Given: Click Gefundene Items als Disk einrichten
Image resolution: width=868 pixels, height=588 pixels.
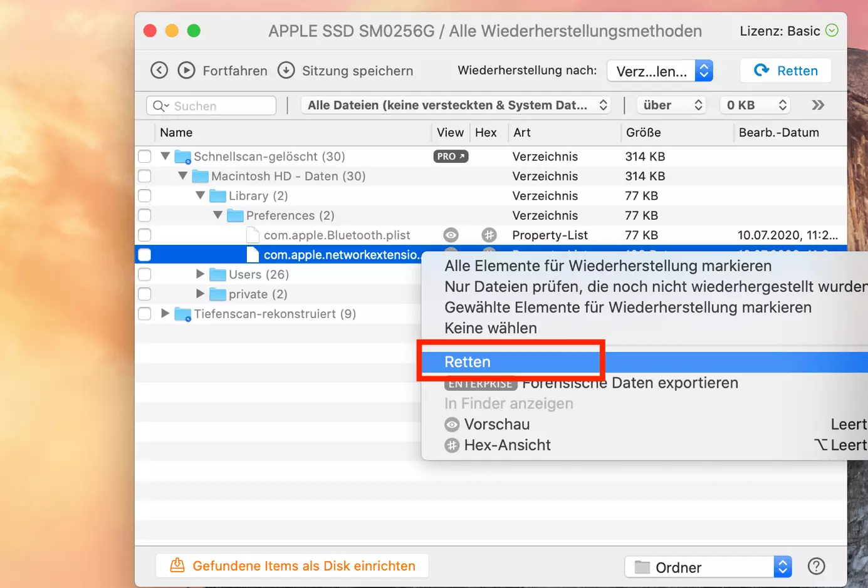Looking at the screenshot, I should tap(292, 566).
